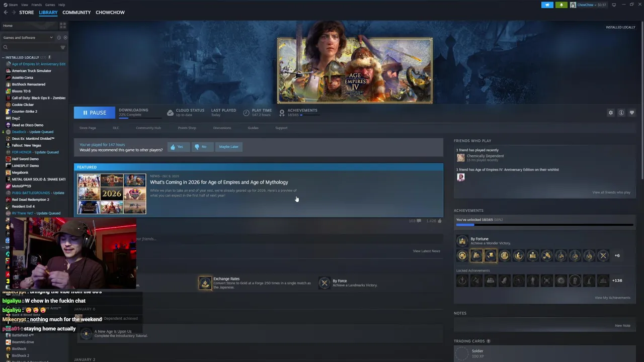Open the Community Hub link

(148, 128)
